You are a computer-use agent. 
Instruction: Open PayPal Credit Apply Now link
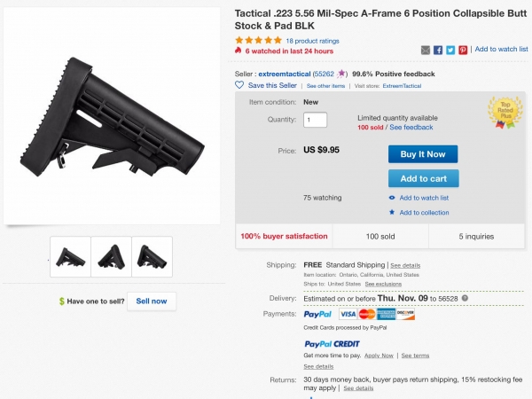(x=379, y=356)
